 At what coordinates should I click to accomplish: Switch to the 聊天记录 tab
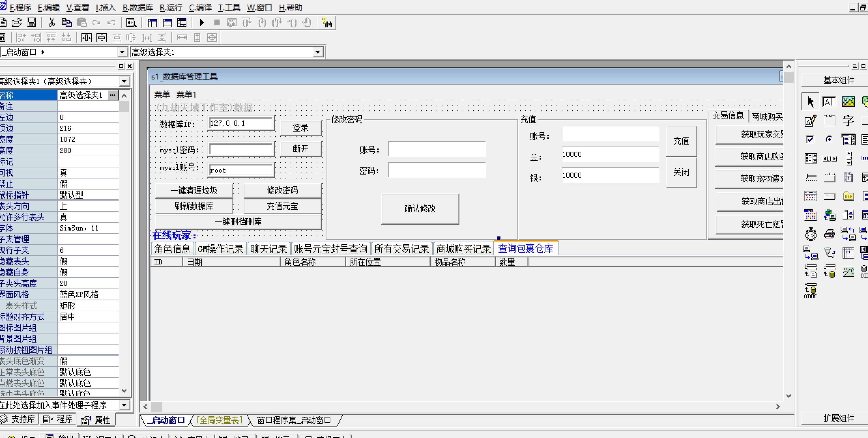click(269, 249)
